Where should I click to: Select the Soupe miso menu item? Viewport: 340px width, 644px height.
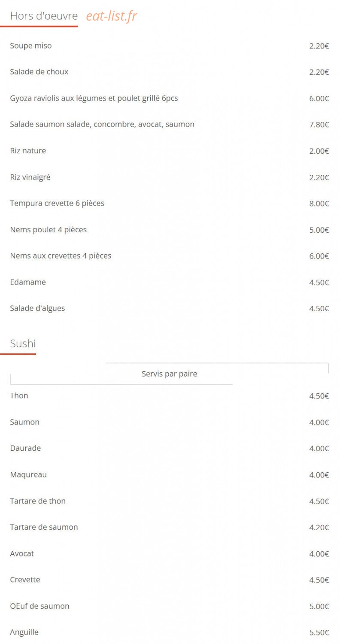[31, 46]
